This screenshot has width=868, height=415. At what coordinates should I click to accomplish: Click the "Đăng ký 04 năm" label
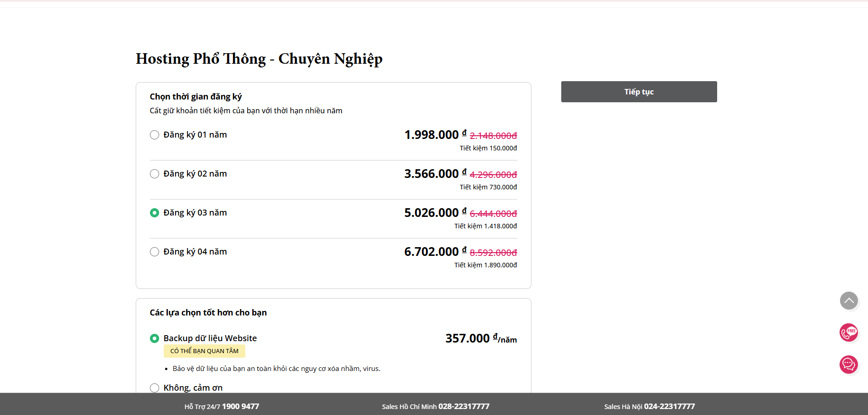(195, 252)
